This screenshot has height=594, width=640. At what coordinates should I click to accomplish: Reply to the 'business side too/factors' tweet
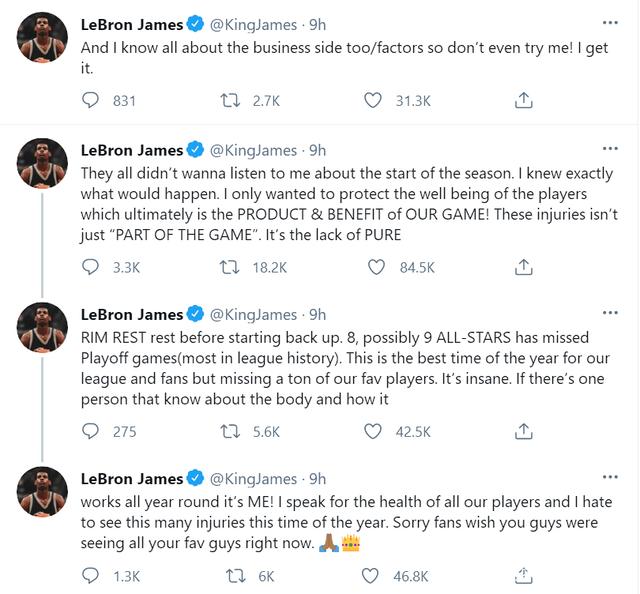pyautogui.click(x=91, y=100)
